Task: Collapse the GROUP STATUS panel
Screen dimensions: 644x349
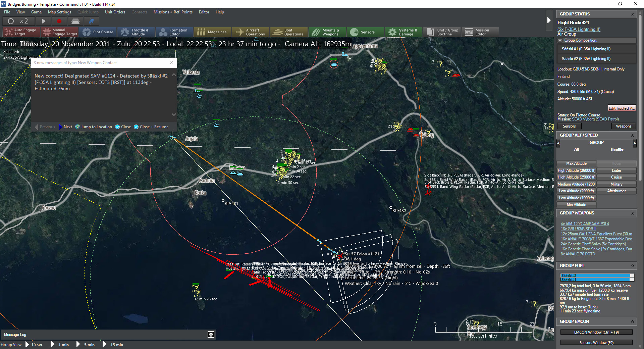Action: tap(632, 14)
